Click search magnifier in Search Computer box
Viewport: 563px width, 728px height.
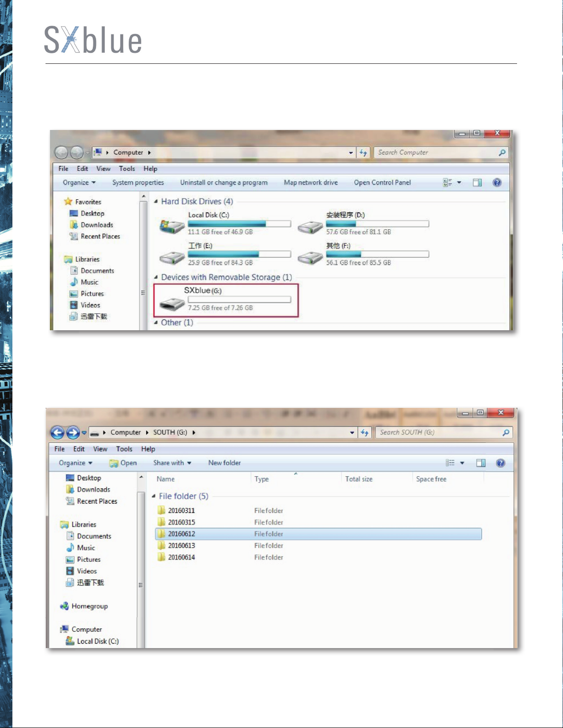coord(502,152)
